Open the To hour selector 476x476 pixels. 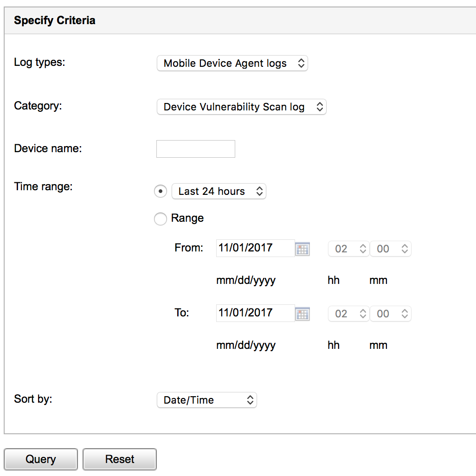[x=348, y=314]
